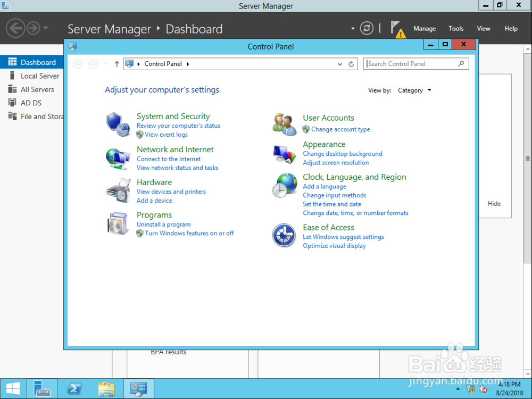Click Add a device
532x399 pixels.
click(x=154, y=200)
